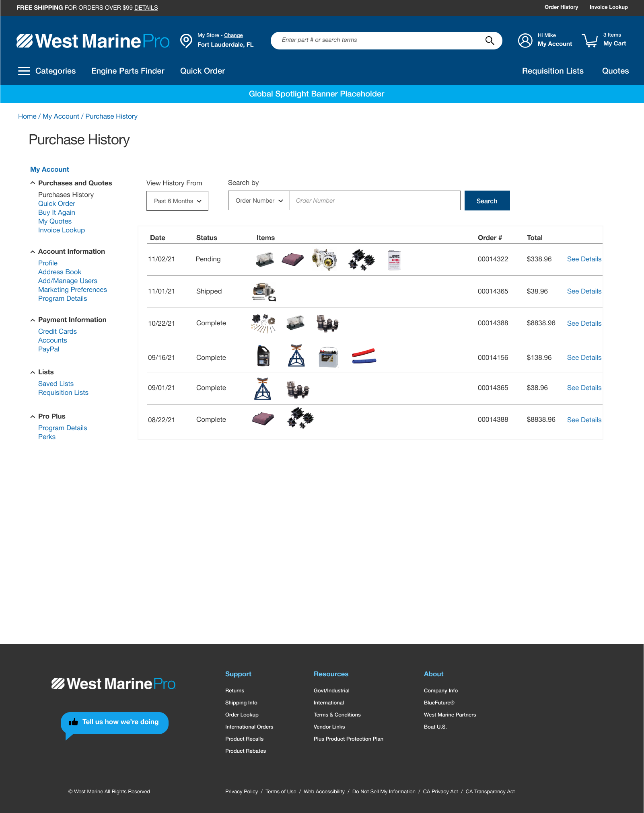The width and height of the screenshot is (644, 813).
Task: Click the thumbs-up feedback icon
Action: pyautogui.click(x=74, y=722)
